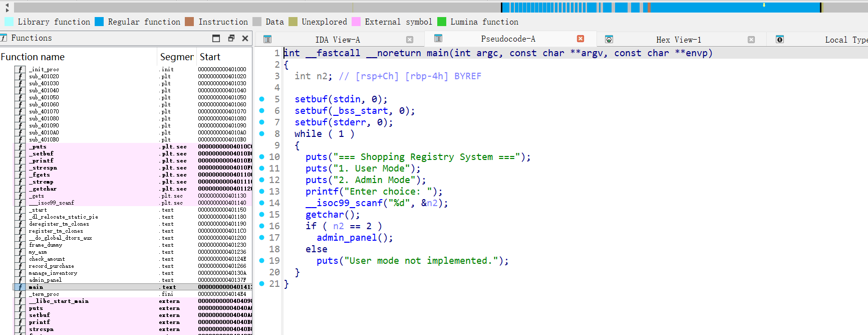The width and height of the screenshot is (868, 335).
Task: Float the Functions panel window
Action: point(231,38)
